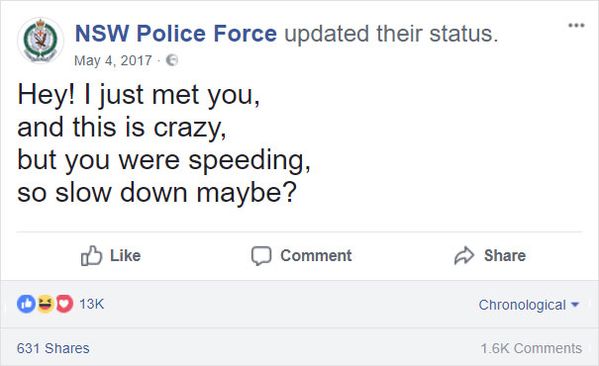Image resolution: width=599 pixels, height=366 pixels.
Task: Click the thumbs-up Like icon
Action: point(91,255)
